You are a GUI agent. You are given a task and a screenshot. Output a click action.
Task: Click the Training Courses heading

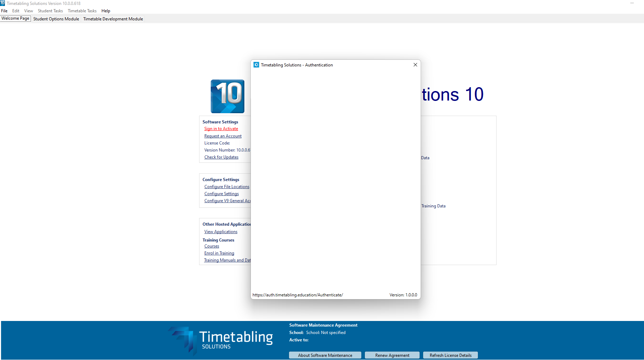click(x=218, y=240)
